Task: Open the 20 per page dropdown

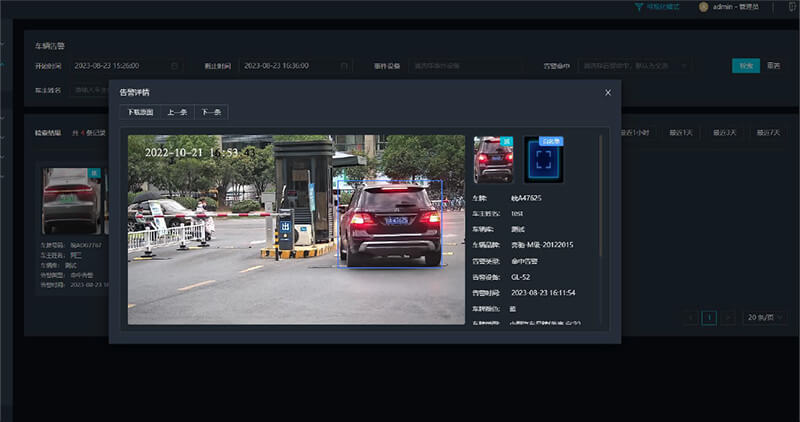Action: pos(764,318)
